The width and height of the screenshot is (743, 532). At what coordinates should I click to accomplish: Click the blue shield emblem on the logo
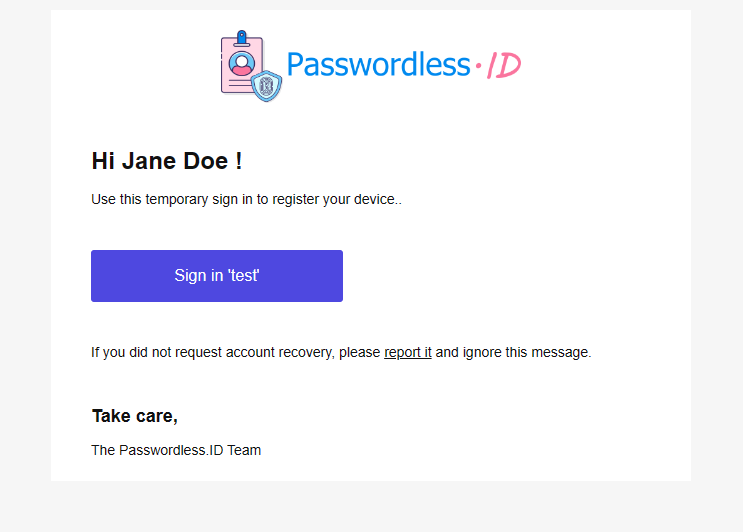click(266, 86)
